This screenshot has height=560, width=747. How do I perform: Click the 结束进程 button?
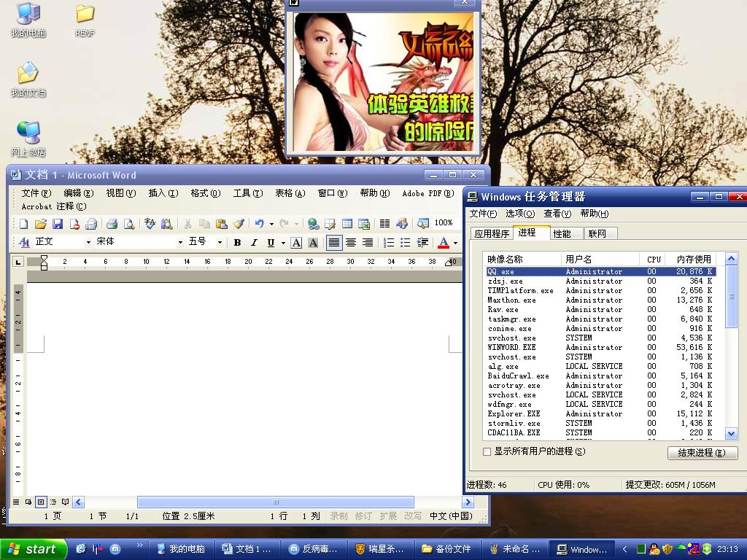point(702,453)
